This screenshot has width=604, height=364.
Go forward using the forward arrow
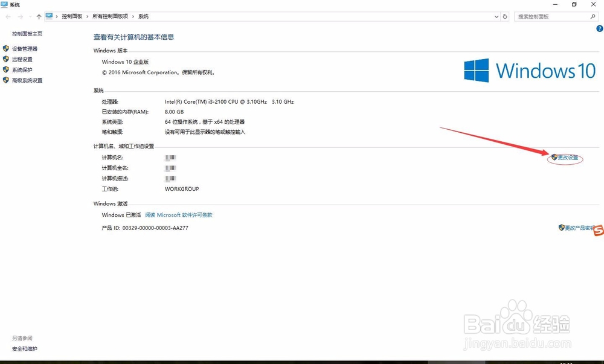(x=21, y=16)
